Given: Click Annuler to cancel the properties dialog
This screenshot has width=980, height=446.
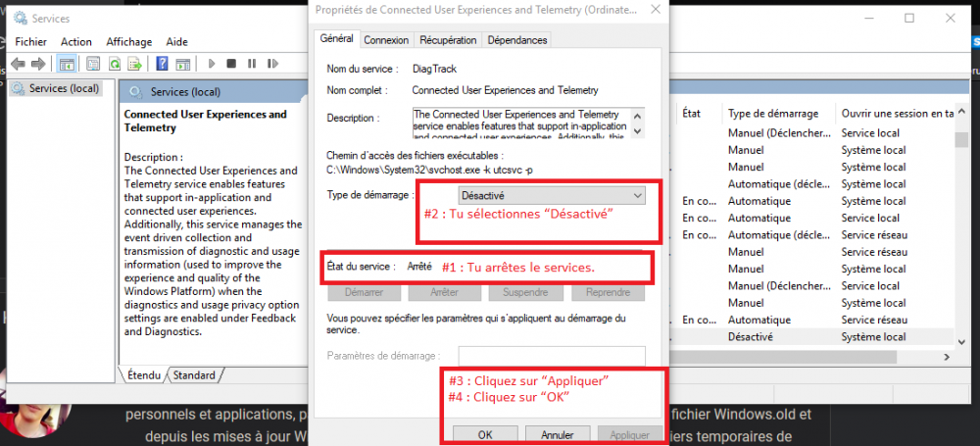Looking at the screenshot, I should tap(558, 434).
